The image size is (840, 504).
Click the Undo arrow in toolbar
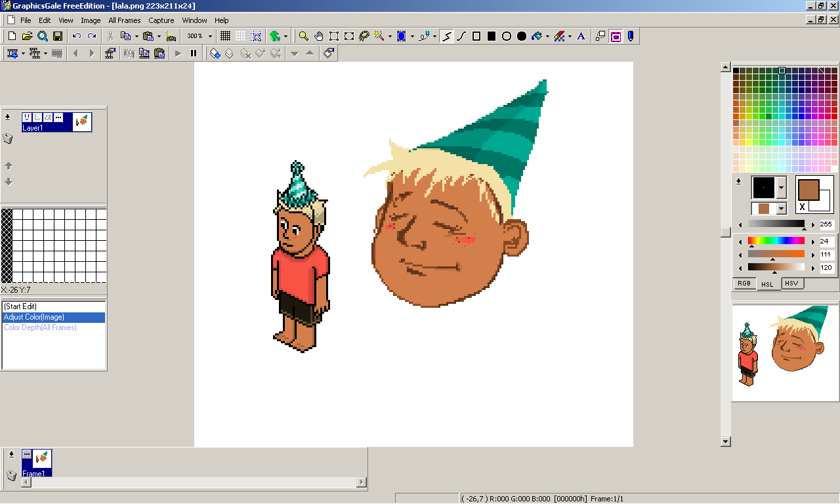tap(77, 36)
